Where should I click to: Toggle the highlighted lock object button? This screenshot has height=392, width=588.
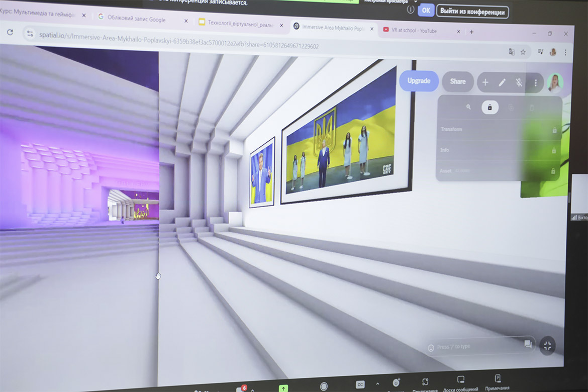coord(489,107)
